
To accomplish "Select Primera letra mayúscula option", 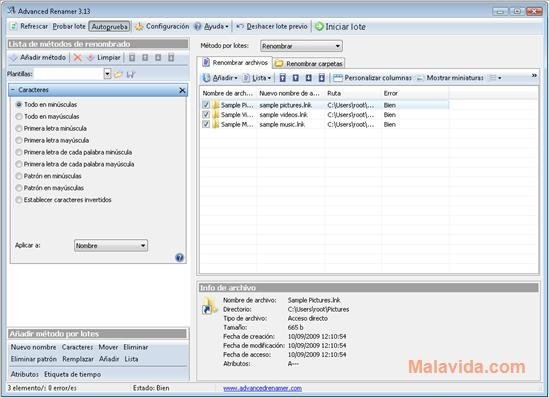I will point(53,140).
